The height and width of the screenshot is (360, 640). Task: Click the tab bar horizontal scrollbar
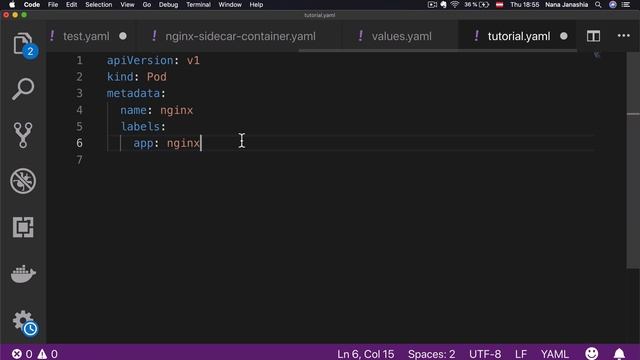tap(438, 51)
